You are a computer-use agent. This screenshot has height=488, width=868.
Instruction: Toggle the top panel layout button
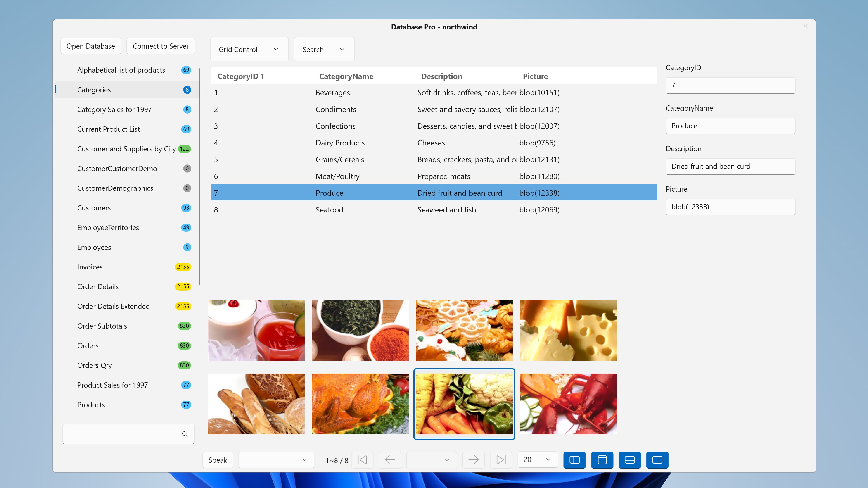tap(602, 460)
